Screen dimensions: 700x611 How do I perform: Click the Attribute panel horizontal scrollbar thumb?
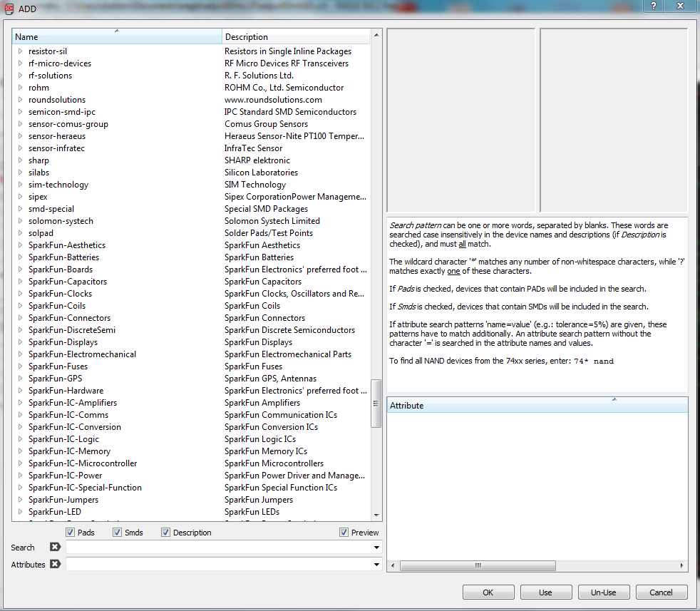coord(478,565)
